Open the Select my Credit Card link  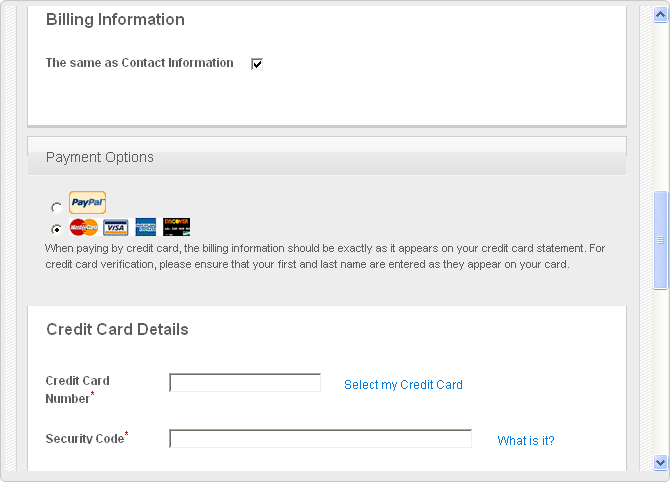403,385
